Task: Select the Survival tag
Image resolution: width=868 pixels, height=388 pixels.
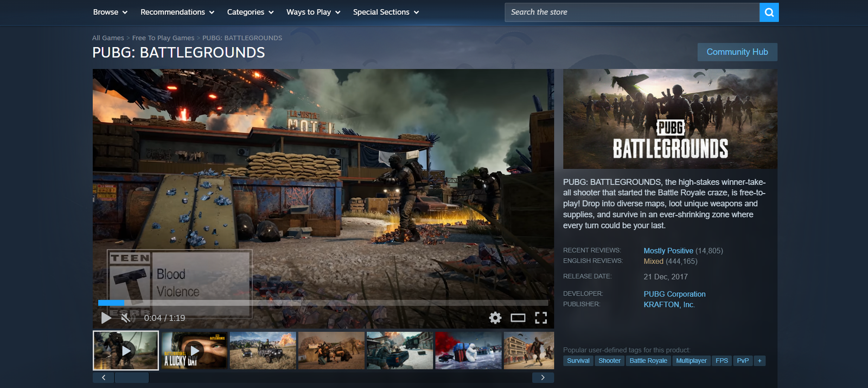Action: tap(578, 361)
